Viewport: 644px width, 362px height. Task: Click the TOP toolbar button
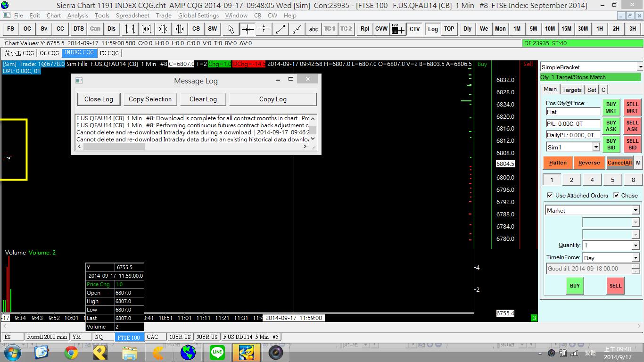pyautogui.click(x=449, y=29)
